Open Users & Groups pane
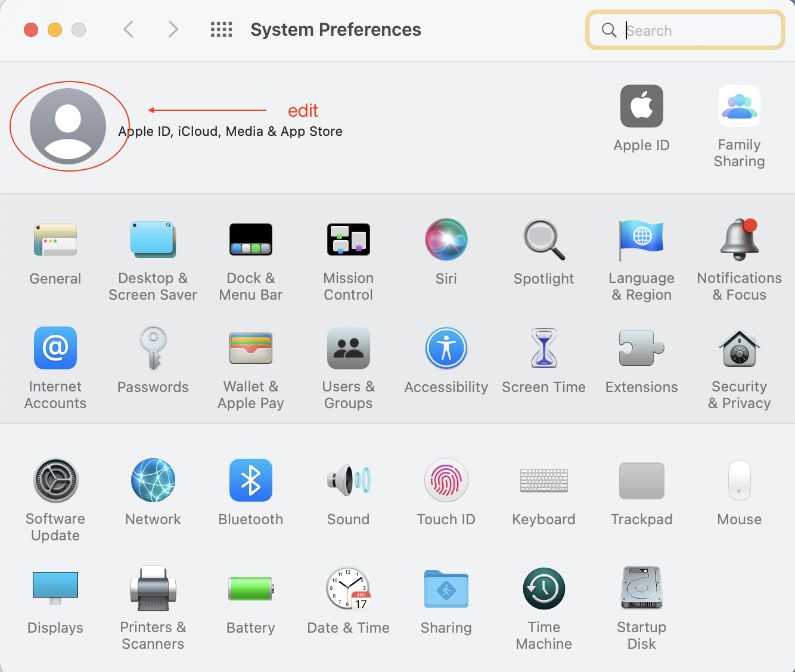 point(349,348)
